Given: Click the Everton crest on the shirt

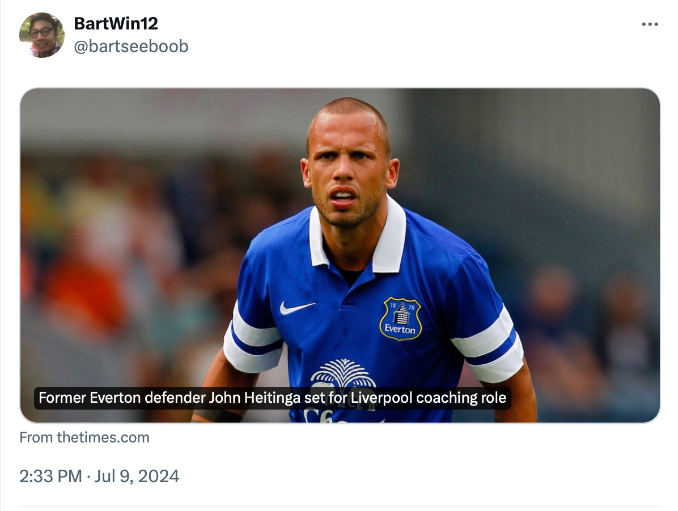Looking at the screenshot, I should (x=400, y=319).
